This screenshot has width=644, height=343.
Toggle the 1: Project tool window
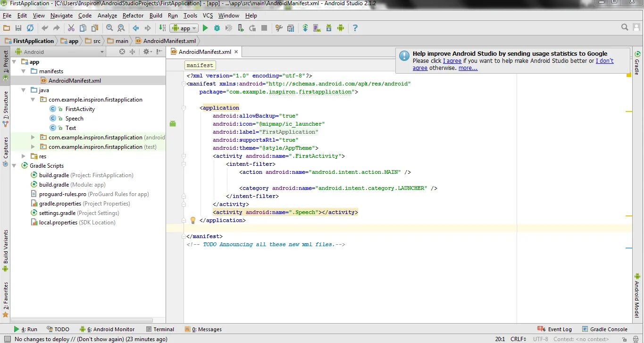coord(6,65)
